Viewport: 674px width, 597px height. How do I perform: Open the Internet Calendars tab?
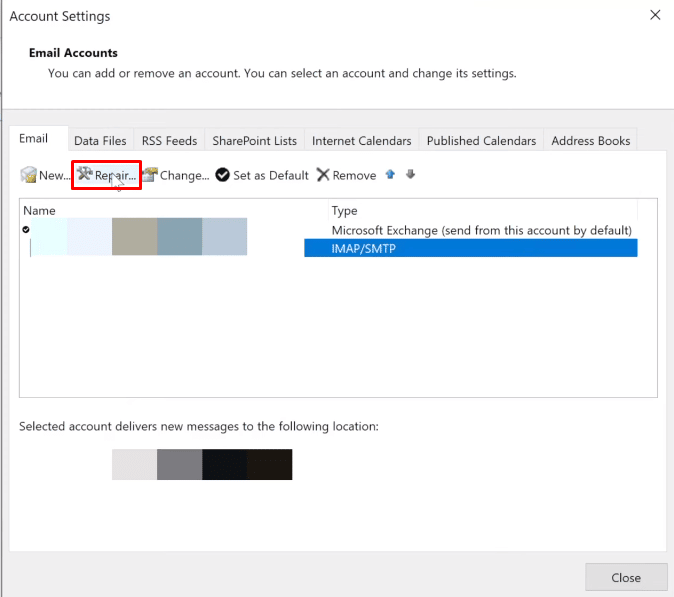coord(362,141)
